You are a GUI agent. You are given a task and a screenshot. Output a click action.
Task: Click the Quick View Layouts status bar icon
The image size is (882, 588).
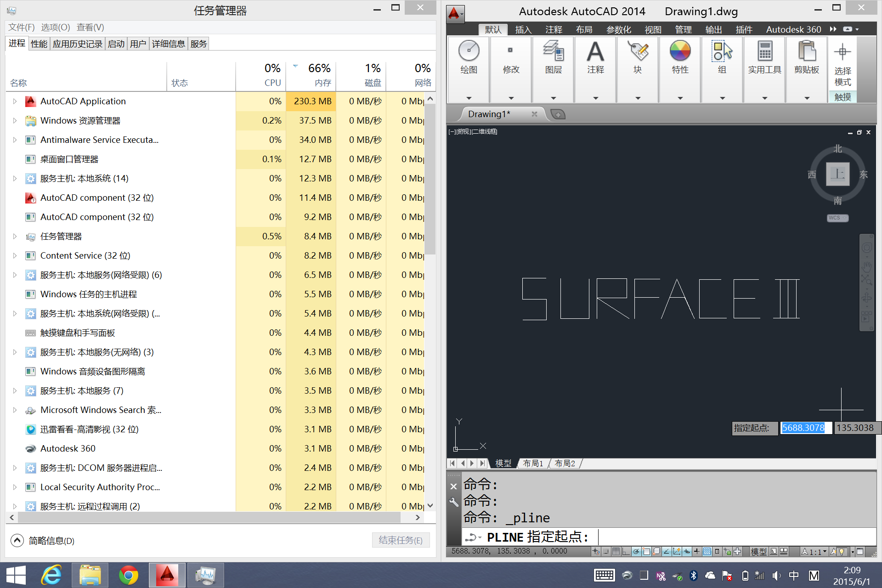pos(774,552)
